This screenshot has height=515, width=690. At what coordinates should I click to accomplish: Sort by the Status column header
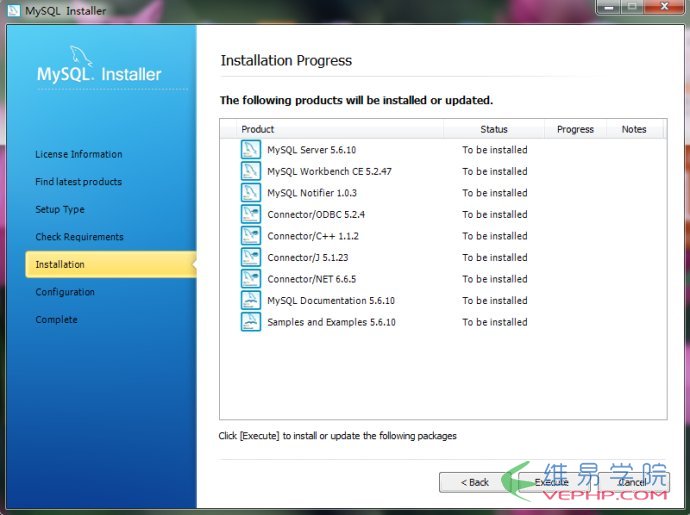click(x=494, y=129)
